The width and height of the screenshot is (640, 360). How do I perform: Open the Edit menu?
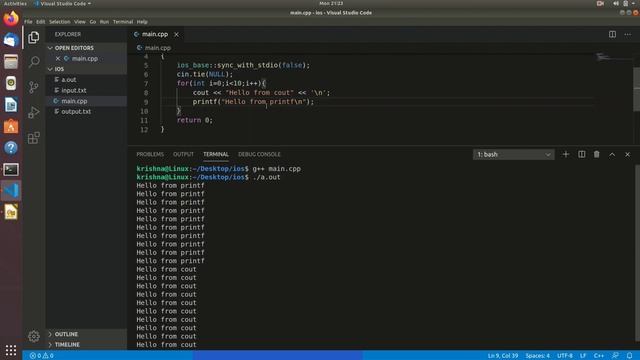click(x=41, y=22)
